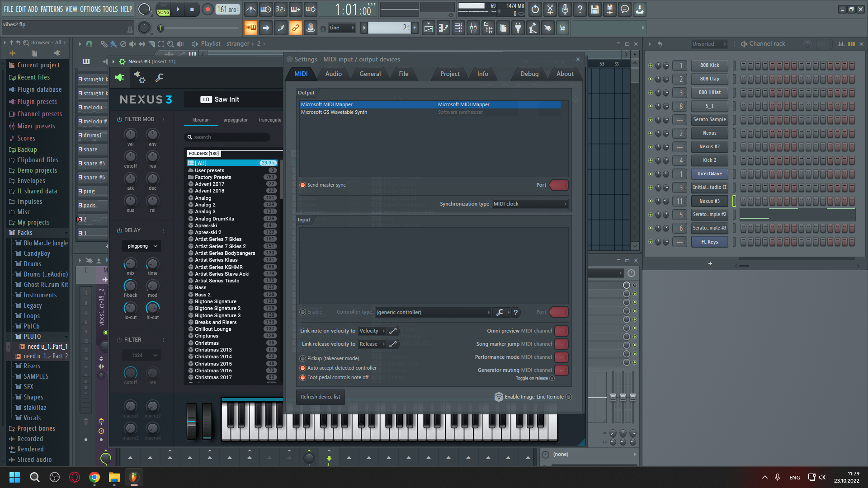Image resolution: width=868 pixels, height=488 pixels.
Task: Open the Unsorted channel filter dropdown
Action: tap(709, 44)
